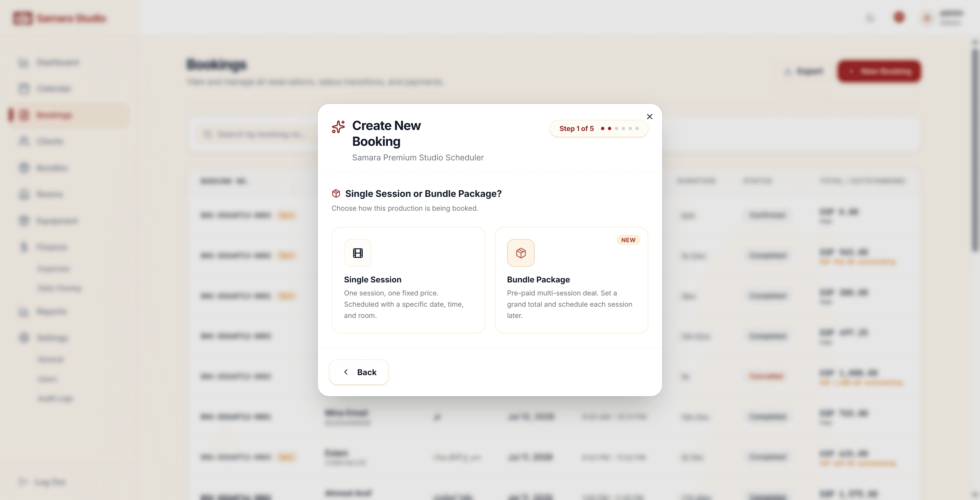Click the Single Session description text
This screenshot has width=980, height=500.
click(404, 304)
